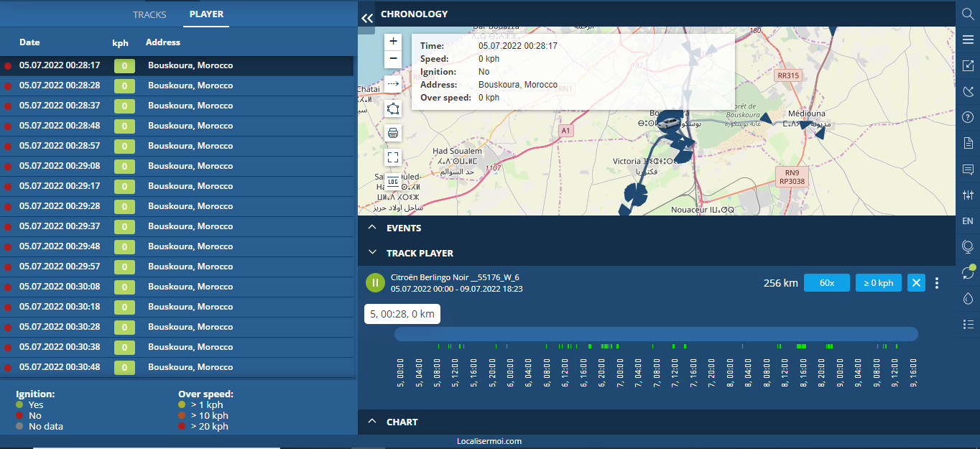Open the LOG button on map
The image size is (980, 449).
(x=393, y=181)
